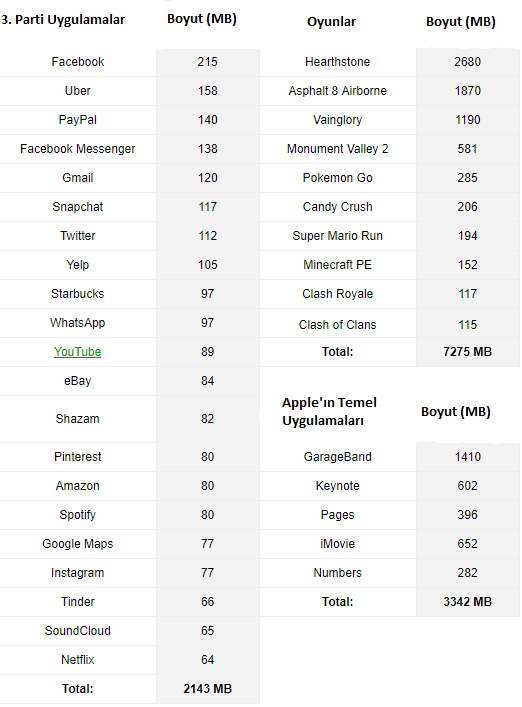Select the iMovie size value 652
Viewport: 522px width, 707px height.
(467, 544)
